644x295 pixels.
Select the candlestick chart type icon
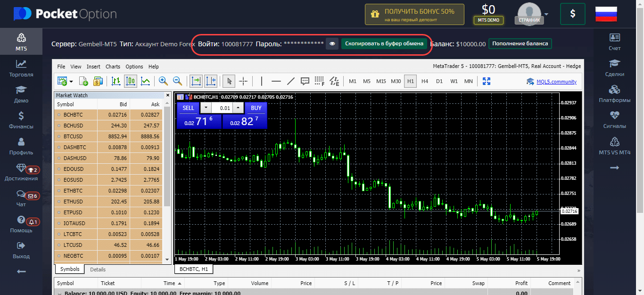coord(131,81)
